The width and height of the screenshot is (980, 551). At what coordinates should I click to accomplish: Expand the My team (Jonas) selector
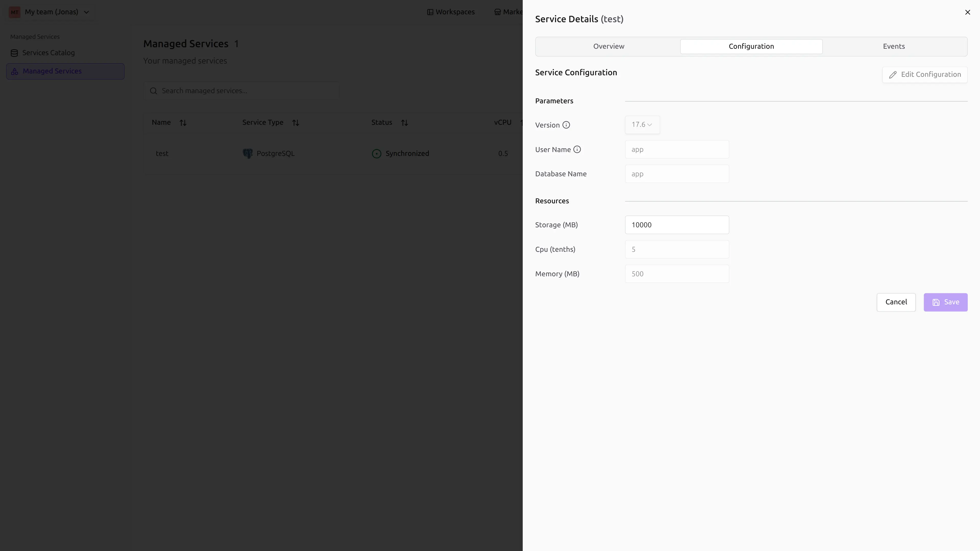coord(86,12)
